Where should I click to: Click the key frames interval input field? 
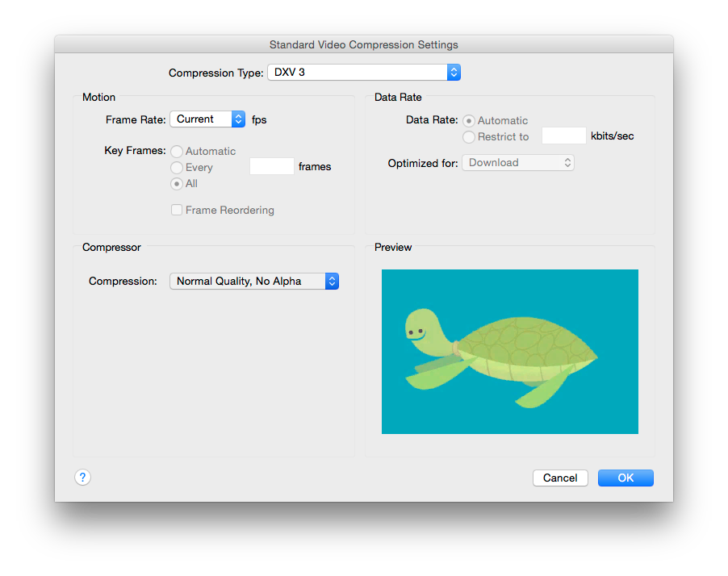[272, 167]
